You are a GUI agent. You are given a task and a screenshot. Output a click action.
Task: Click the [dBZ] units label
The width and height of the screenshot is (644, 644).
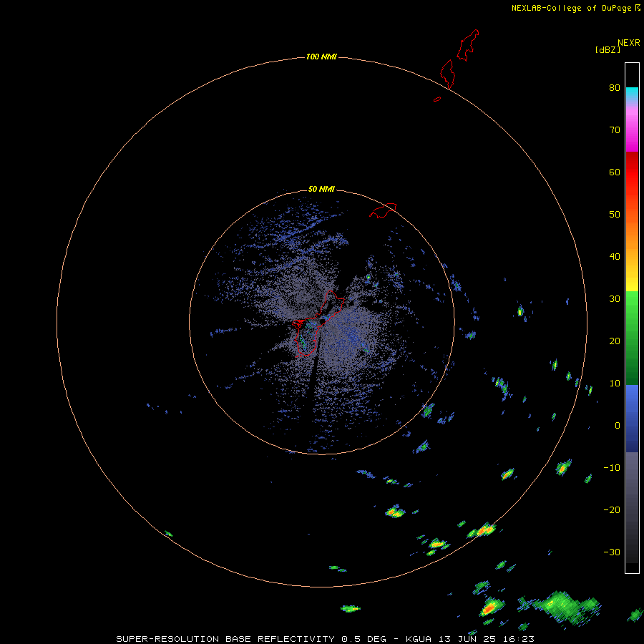(608, 50)
